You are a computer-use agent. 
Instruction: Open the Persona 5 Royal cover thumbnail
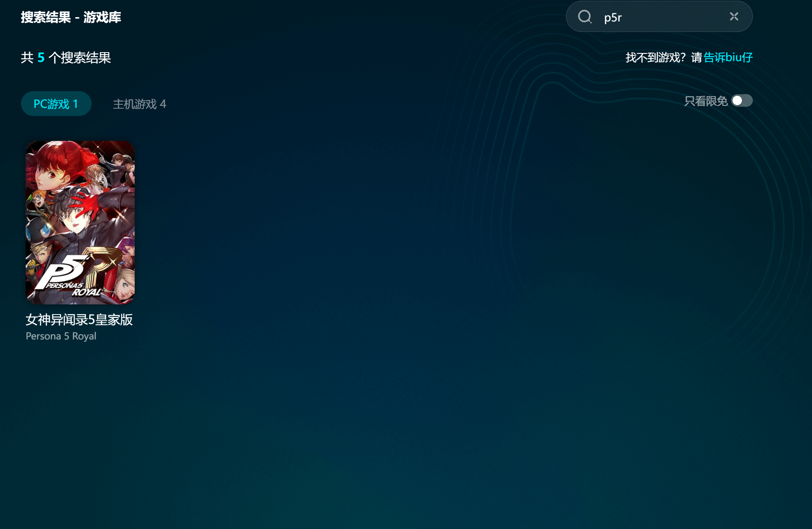coord(80,223)
